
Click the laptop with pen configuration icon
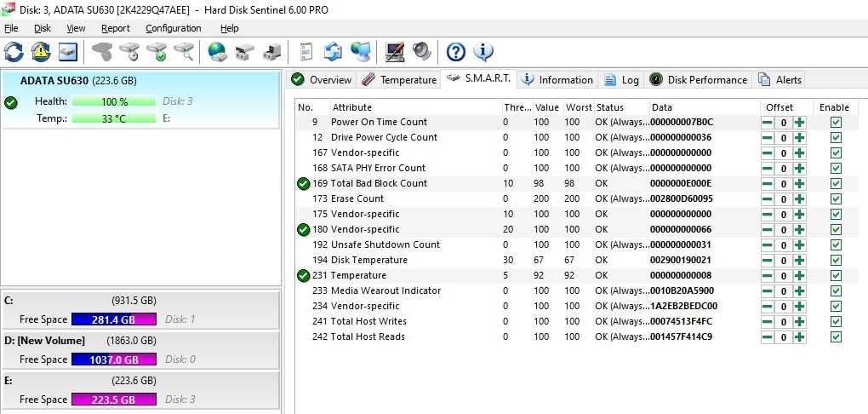tap(394, 52)
